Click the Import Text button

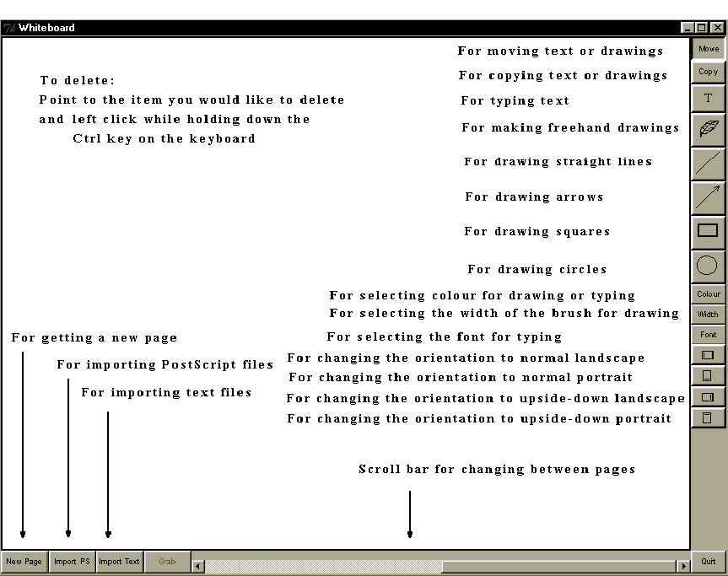click(x=119, y=562)
